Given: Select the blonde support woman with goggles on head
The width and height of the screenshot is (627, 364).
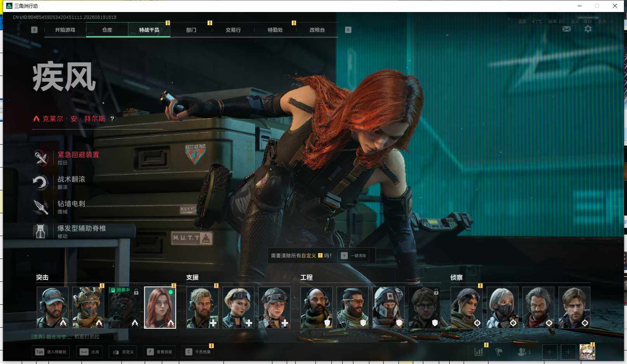Looking at the screenshot, I should pos(238,308).
